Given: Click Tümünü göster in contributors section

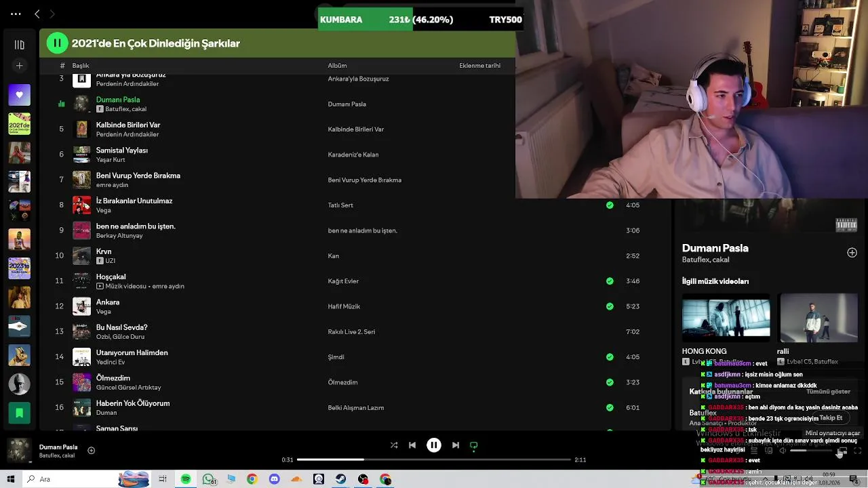Looking at the screenshot, I should [x=828, y=392].
